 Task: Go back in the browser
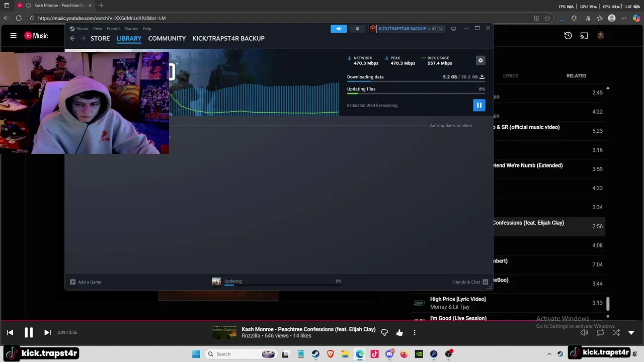(7, 18)
